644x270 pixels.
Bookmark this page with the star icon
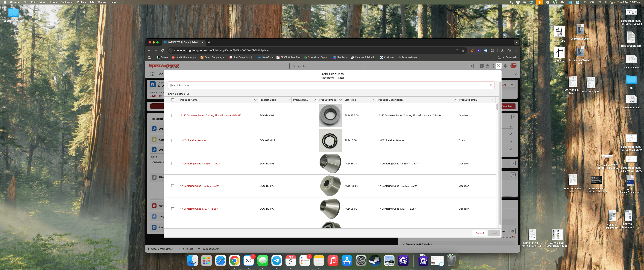click(x=463, y=50)
